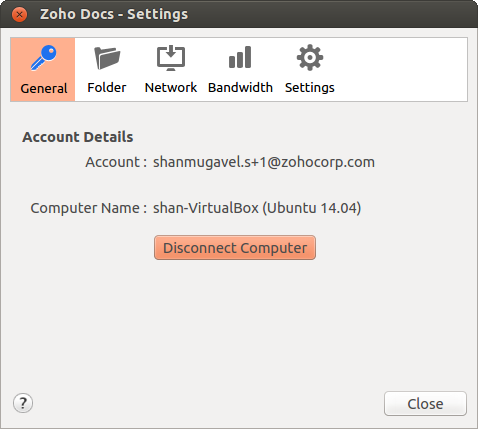Click the shan-VirtualBox computer name text
The image size is (478, 429).
tap(257, 208)
